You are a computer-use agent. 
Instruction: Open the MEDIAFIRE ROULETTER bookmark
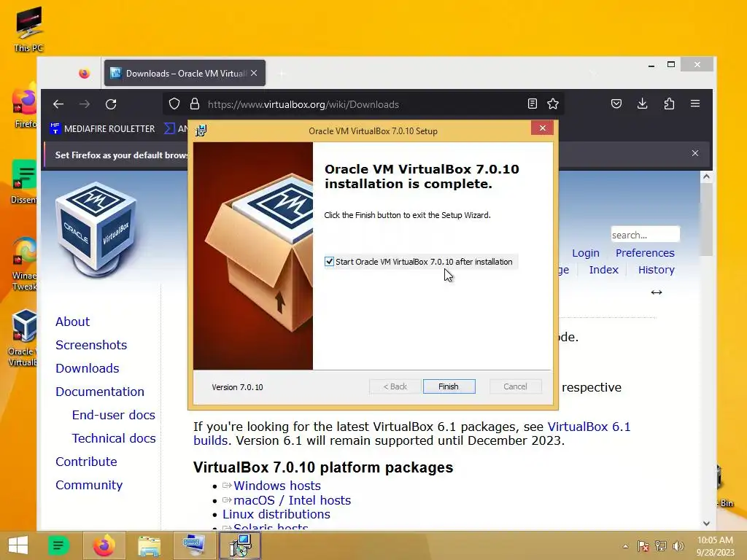(102, 128)
